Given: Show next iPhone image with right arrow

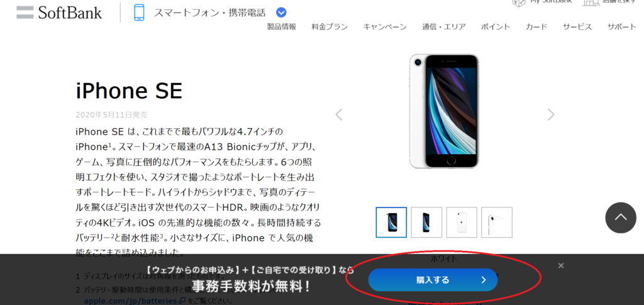Looking at the screenshot, I should pos(551,114).
